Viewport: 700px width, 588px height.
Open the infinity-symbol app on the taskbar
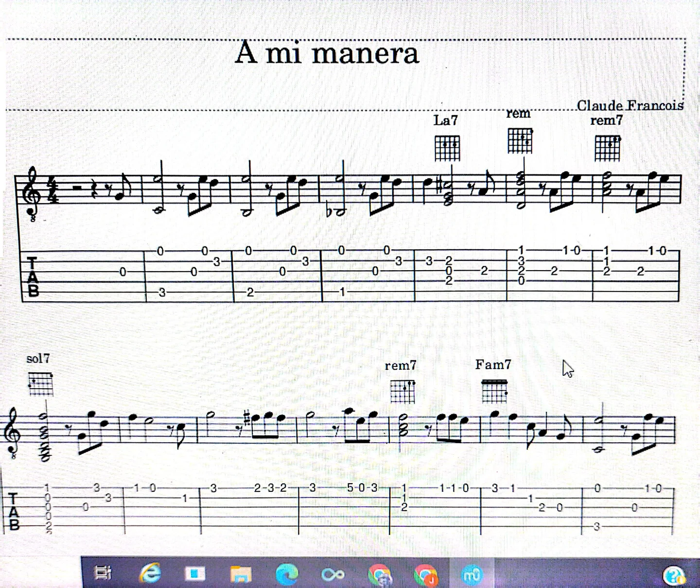coord(333,575)
